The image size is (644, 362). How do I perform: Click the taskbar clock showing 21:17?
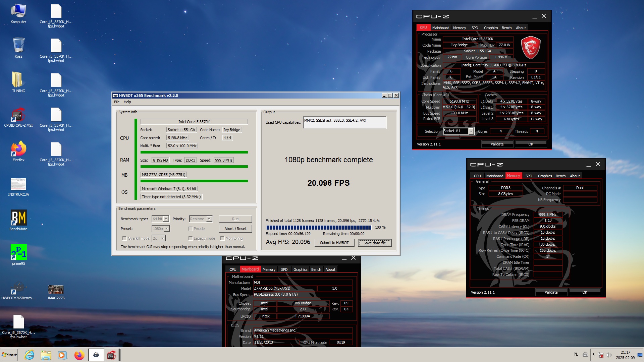click(x=625, y=355)
